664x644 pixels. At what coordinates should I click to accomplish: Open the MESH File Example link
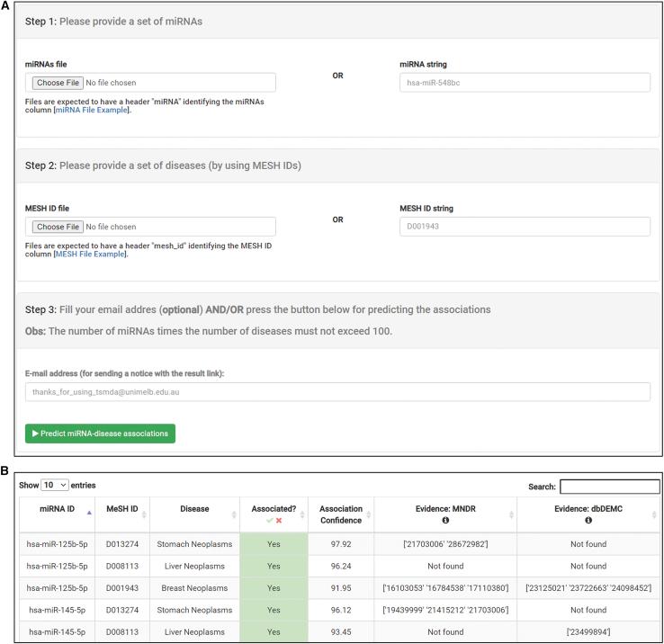tap(90, 255)
